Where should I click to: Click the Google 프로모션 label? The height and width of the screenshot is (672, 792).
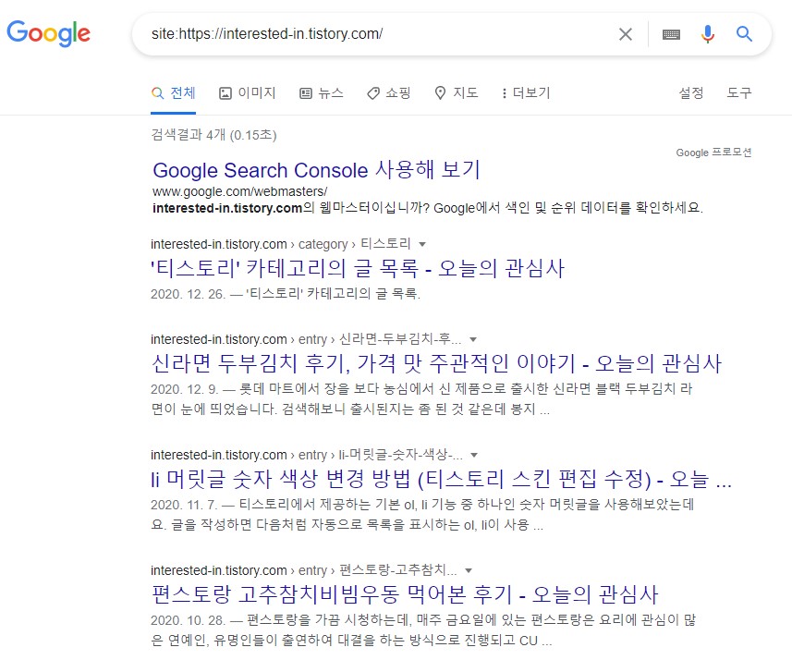pyautogui.click(x=713, y=153)
